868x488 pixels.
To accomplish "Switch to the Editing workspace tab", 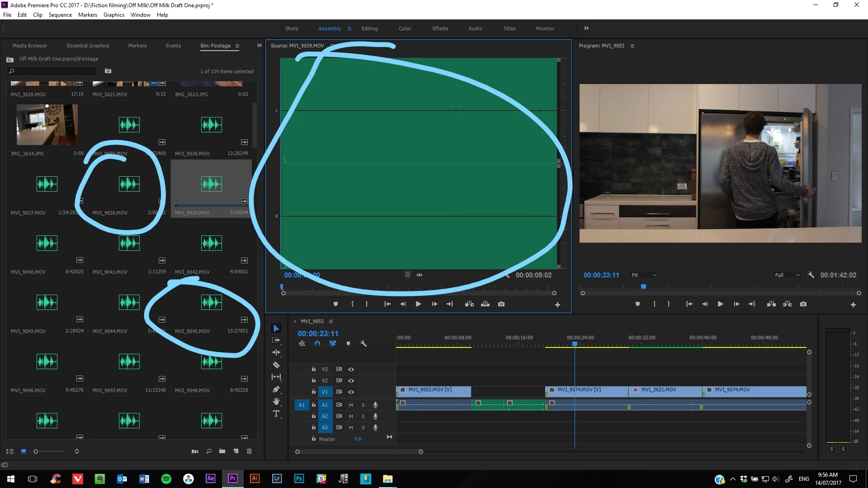I will [x=369, y=28].
